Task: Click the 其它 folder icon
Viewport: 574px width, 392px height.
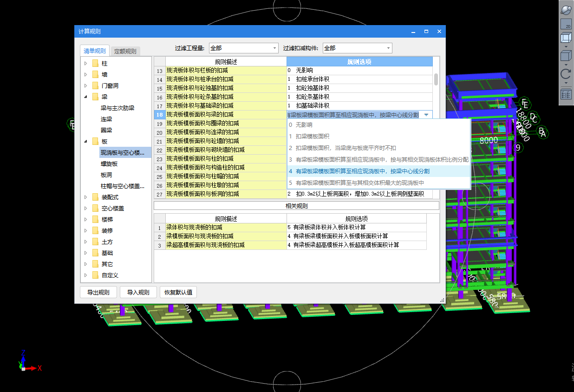Action: pos(95,264)
